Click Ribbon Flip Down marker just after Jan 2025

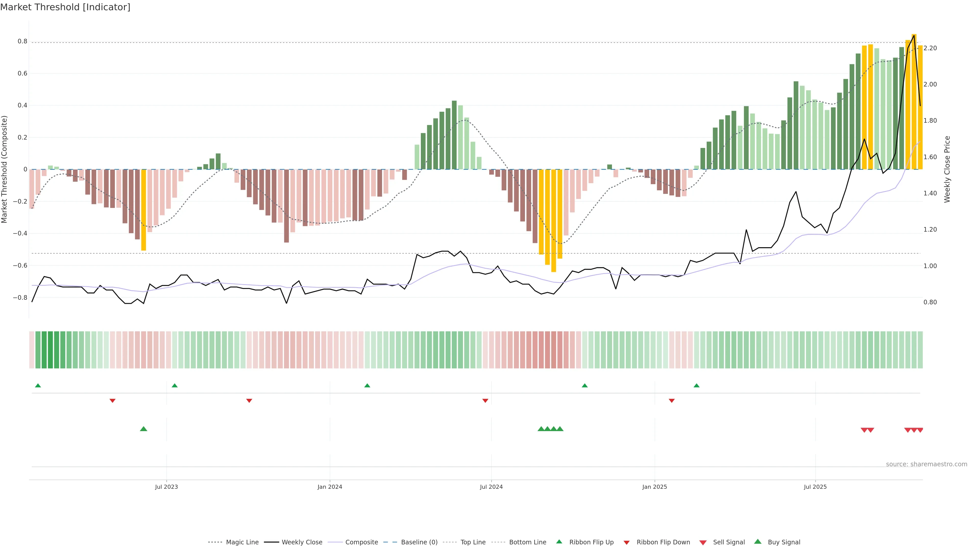coord(671,400)
